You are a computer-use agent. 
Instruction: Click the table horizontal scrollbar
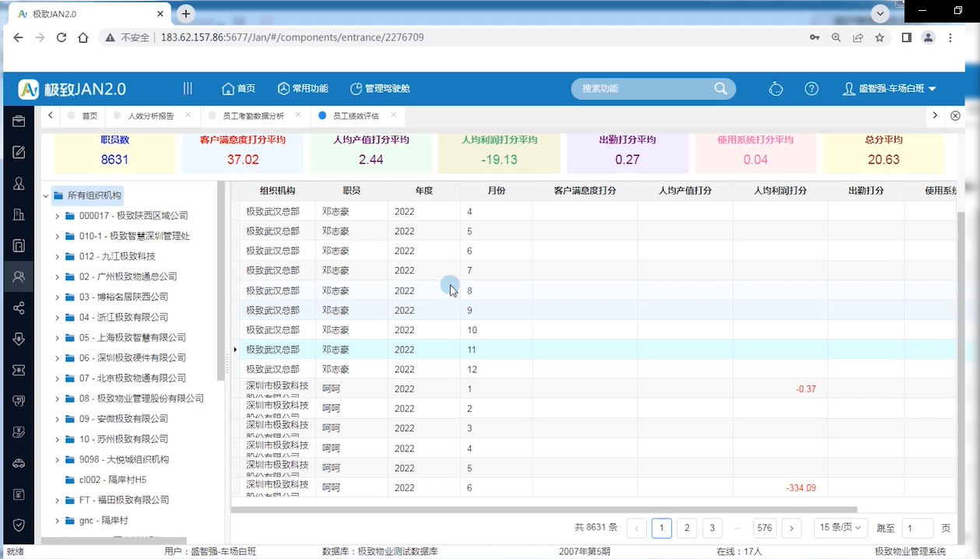[543, 510]
